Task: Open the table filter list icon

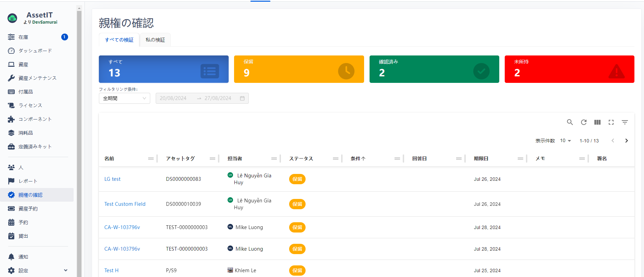Action: click(x=625, y=122)
